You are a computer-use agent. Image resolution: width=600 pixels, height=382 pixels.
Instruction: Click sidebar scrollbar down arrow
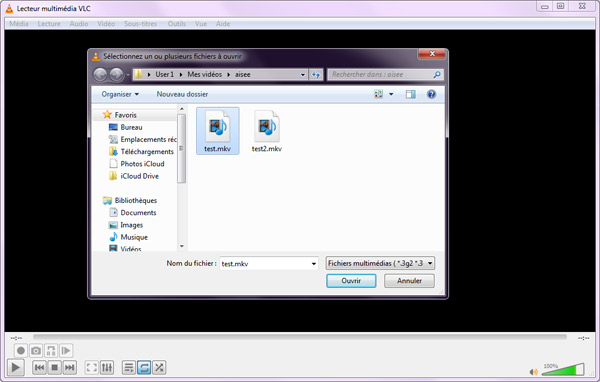coord(182,246)
